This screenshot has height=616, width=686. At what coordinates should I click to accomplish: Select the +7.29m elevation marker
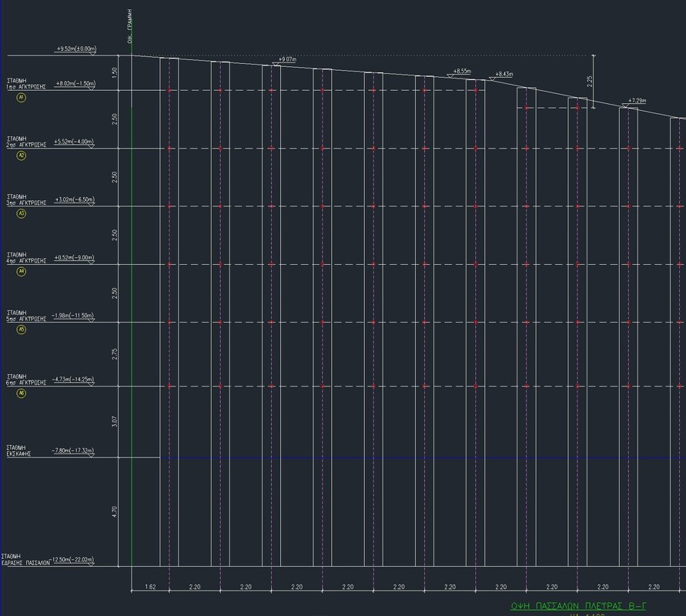[636, 101]
